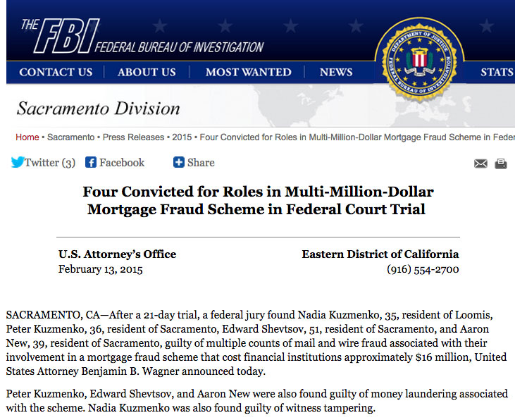515x420 pixels.
Task: Click the Twitter bird icon
Action: (x=18, y=162)
